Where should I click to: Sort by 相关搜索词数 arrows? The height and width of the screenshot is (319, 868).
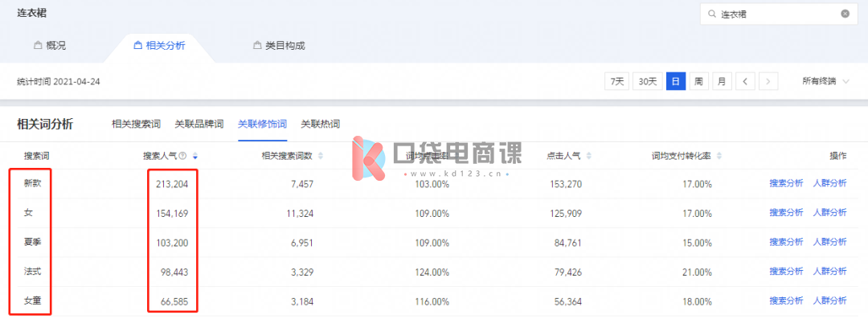click(320, 156)
